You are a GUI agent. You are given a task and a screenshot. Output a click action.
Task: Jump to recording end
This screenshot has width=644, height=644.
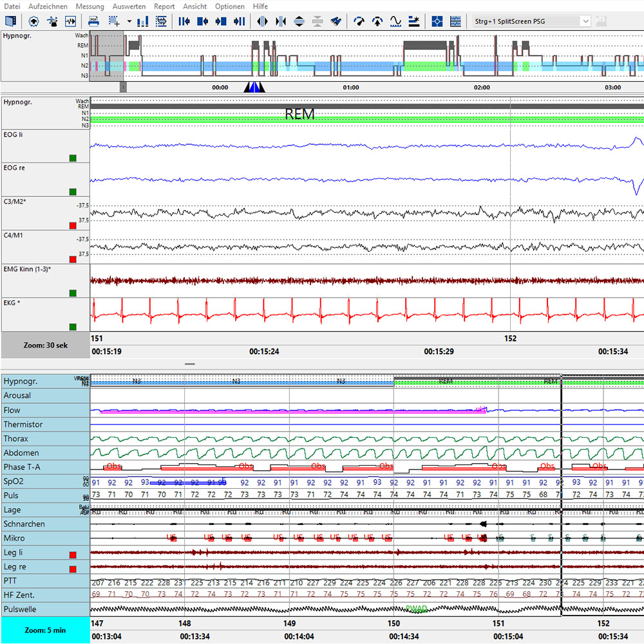pyautogui.click(x=240, y=21)
